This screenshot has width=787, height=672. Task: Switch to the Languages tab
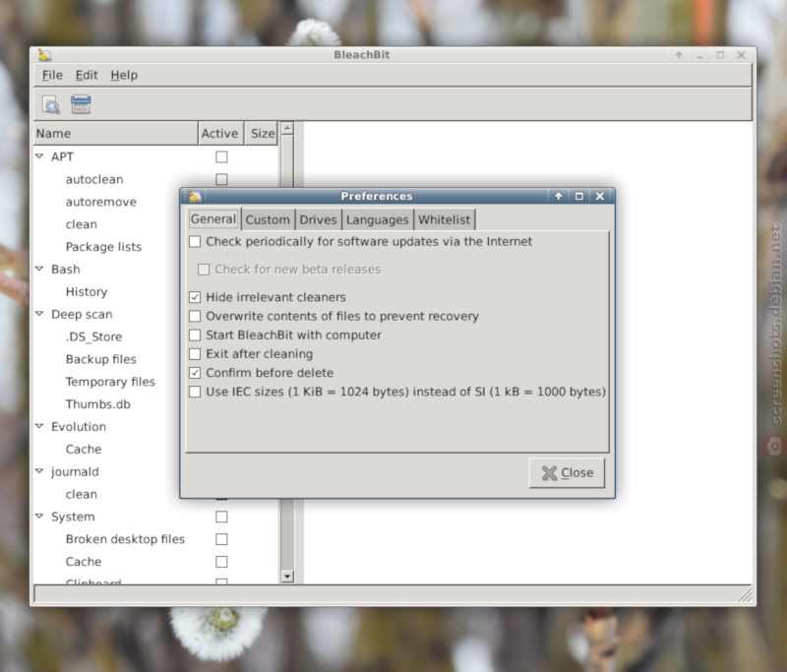pyautogui.click(x=378, y=219)
